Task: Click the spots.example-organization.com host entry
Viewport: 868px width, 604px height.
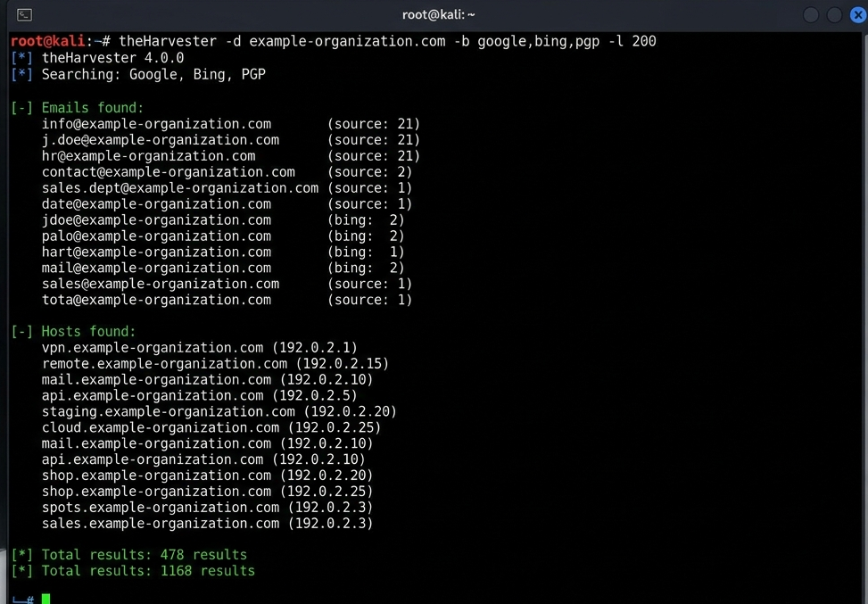Action: tap(160, 508)
